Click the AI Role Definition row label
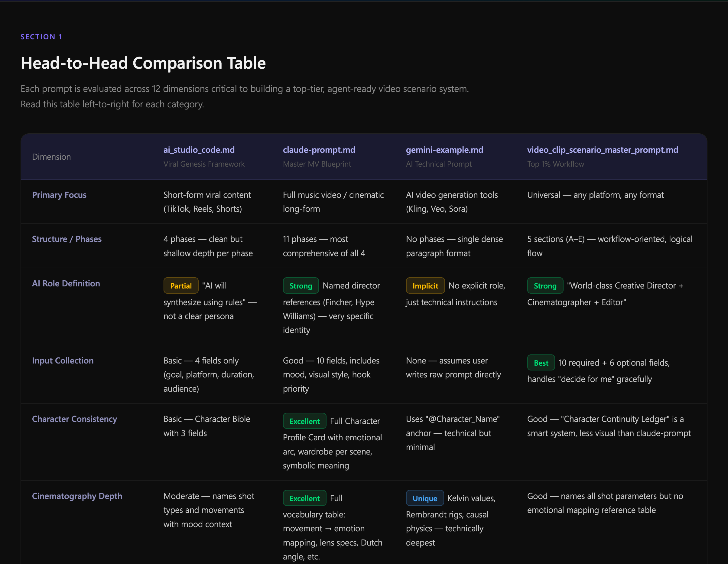Image resolution: width=728 pixels, height=564 pixels. click(66, 283)
